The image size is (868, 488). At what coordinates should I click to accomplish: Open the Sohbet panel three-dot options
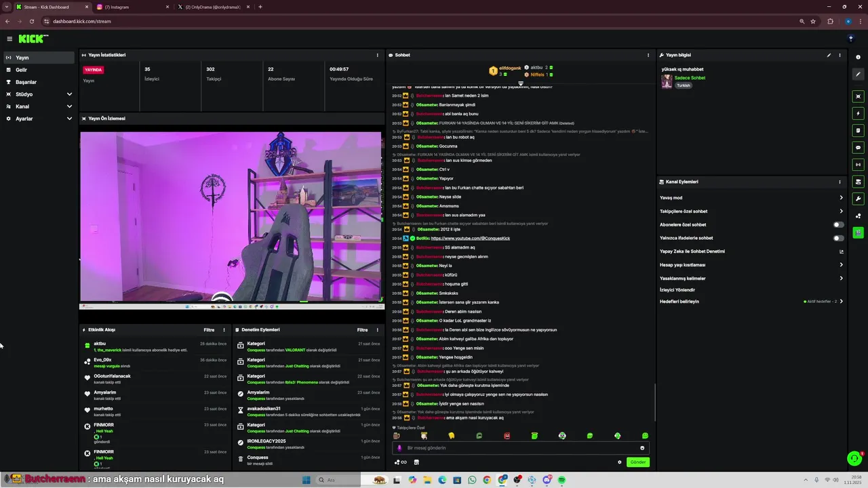648,55
